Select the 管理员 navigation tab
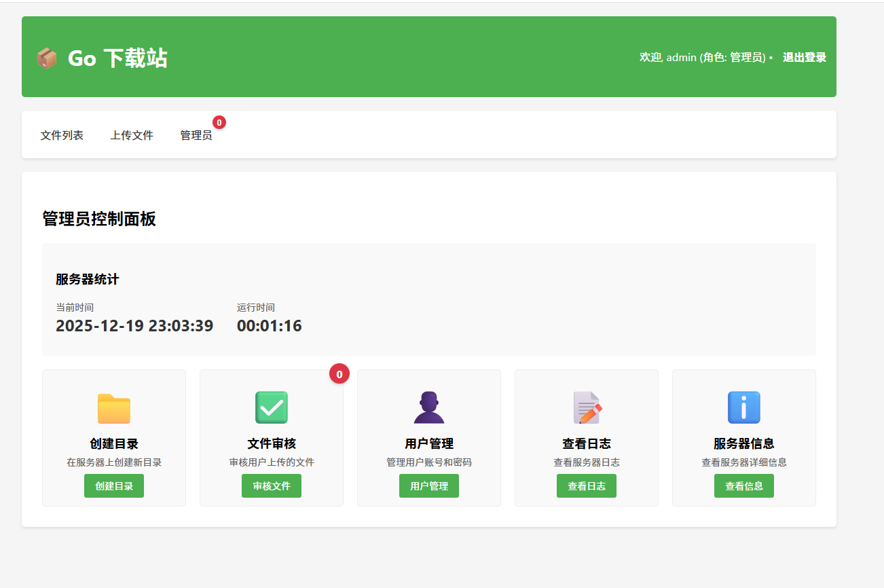Viewport: 884px width, 588px height. pyautogui.click(x=196, y=135)
